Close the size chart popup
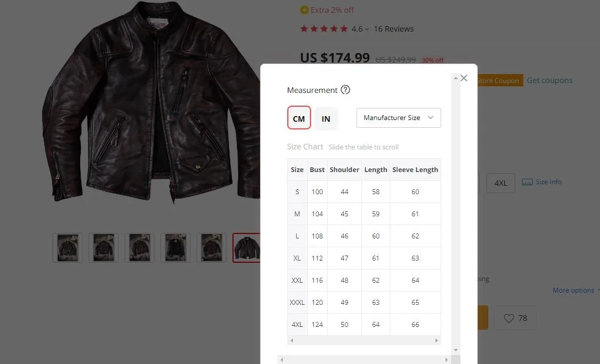The height and width of the screenshot is (364, 600). 464,79
